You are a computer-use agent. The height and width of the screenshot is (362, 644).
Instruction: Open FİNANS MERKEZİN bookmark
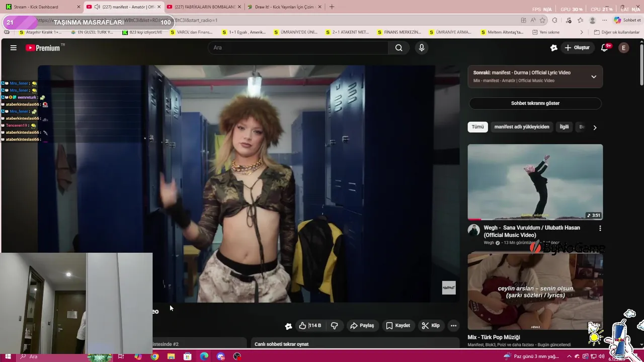[x=398, y=32]
